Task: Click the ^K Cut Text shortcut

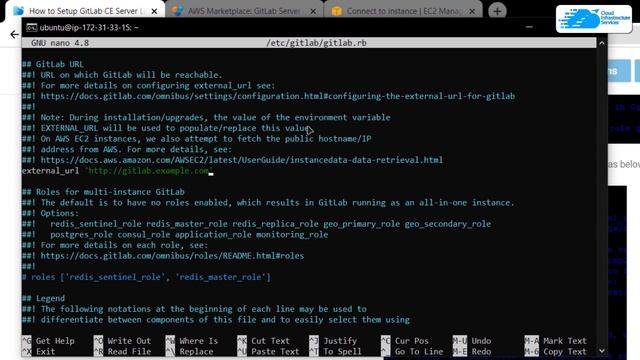Action: (264, 341)
